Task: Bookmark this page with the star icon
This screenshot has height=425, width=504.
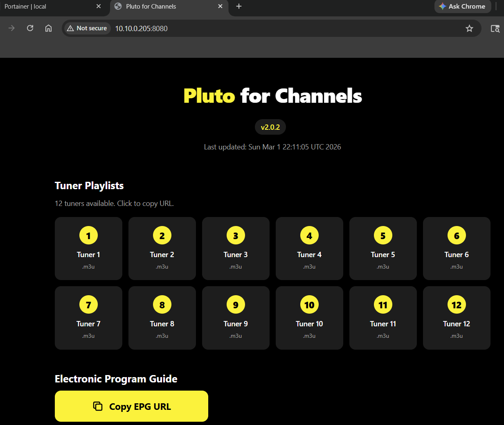Action: (469, 28)
